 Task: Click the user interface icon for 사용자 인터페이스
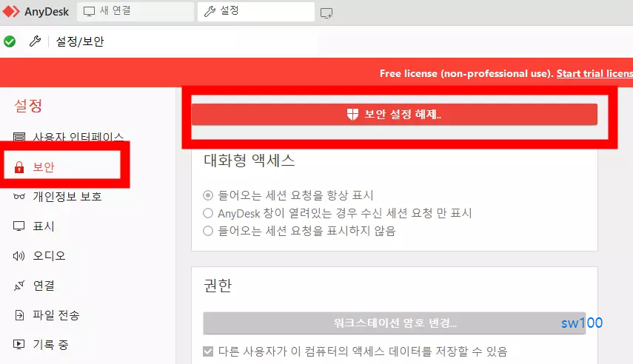(x=19, y=137)
